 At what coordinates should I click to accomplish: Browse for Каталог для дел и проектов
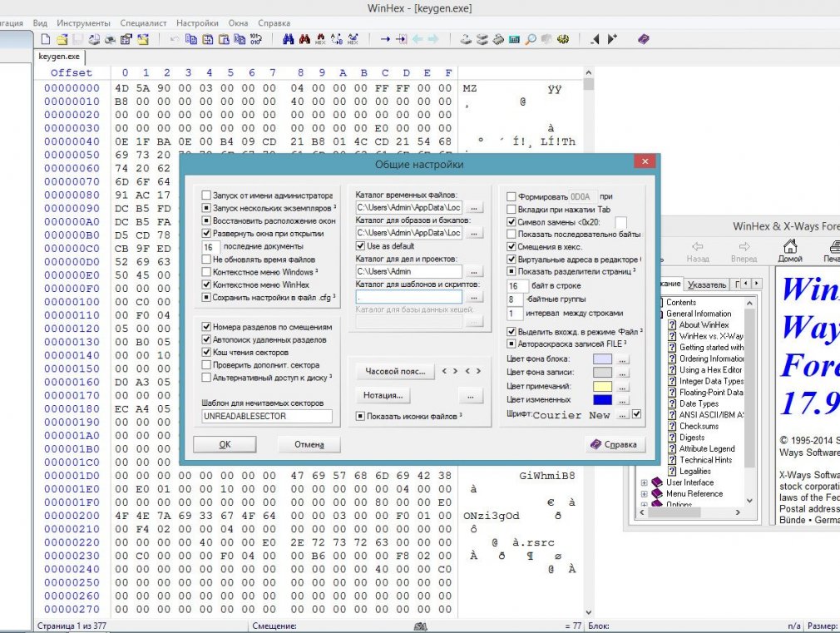tap(473, 271)
